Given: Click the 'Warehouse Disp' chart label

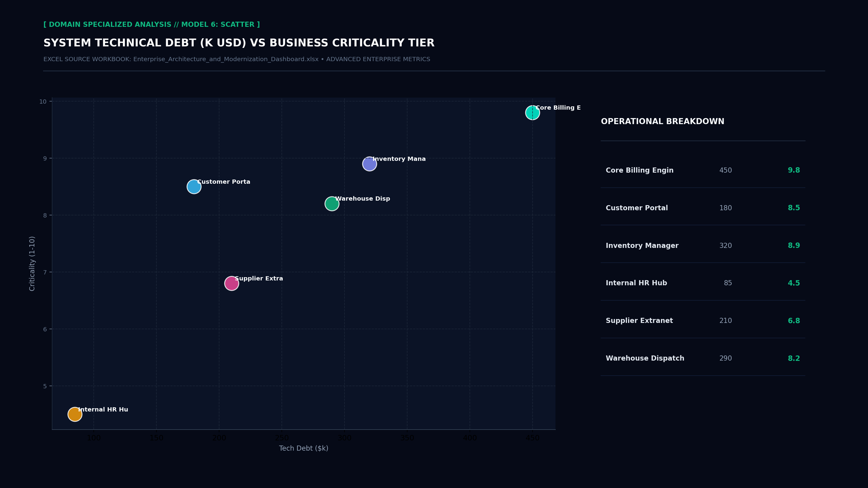Looking at the screenshot, I should tap(363, 199).
